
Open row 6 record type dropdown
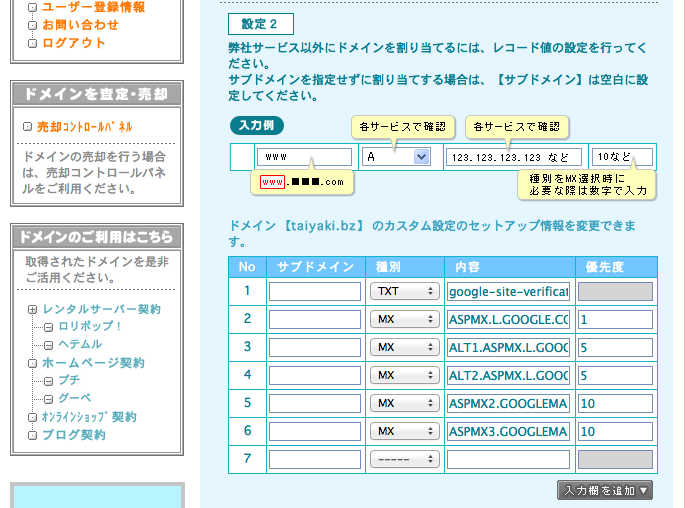405,431
